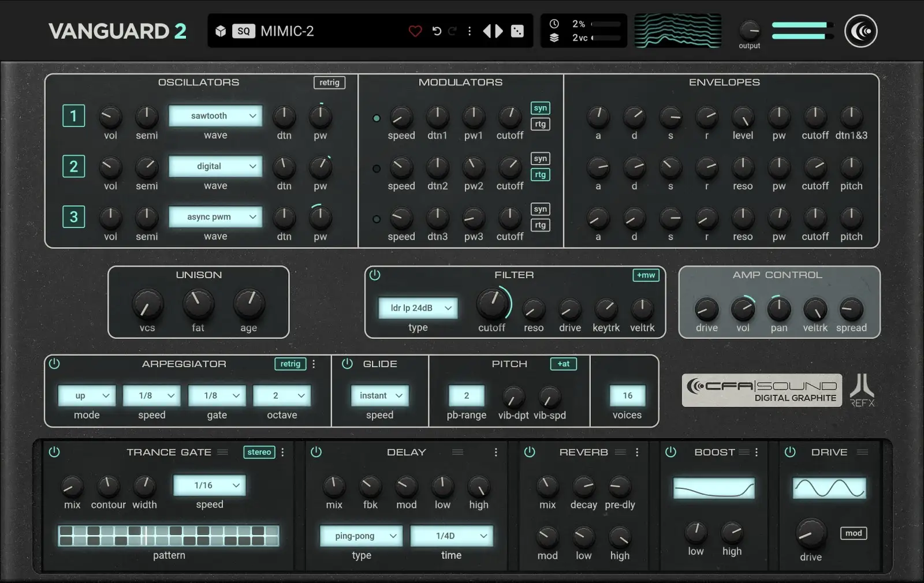924x583 pixels.
Task: Toggle Filter +mw button
Action: pyautogui.click(x=646, y=275)
